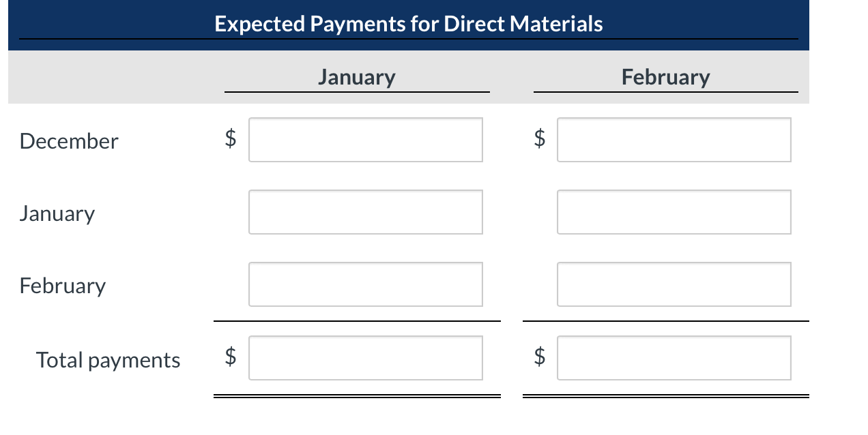Click the December January payment input field
The height and width of the screenshot is (435, 868).
pos(365,140)
